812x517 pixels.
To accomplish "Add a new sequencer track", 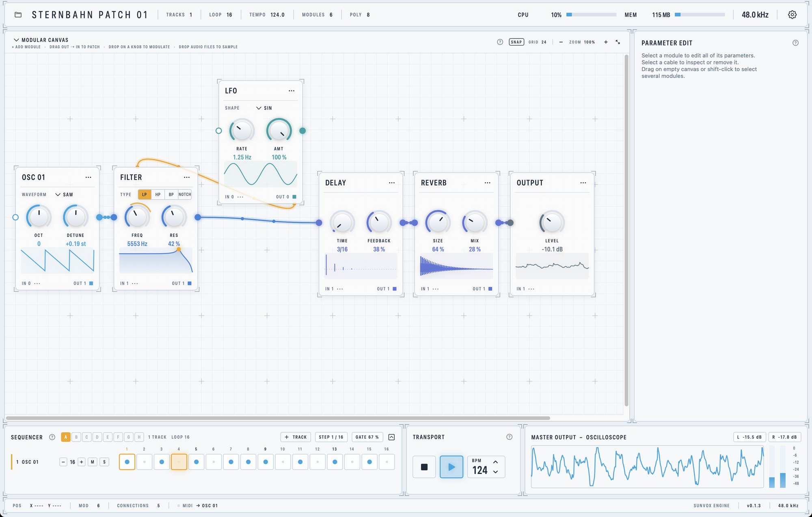I will pos(296,437).
